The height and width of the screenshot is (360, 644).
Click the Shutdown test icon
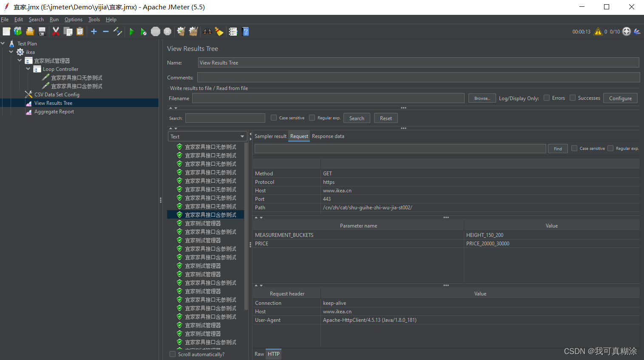(167, 31)
